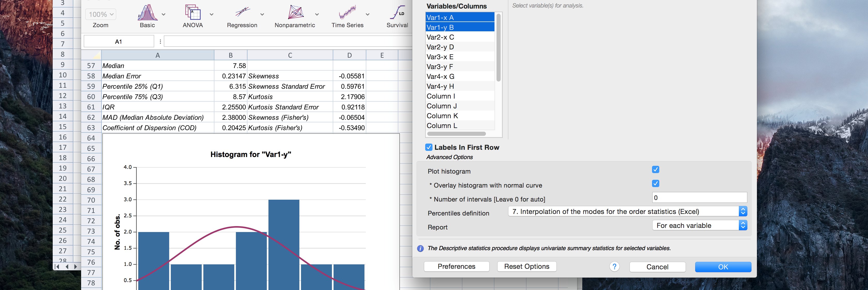Expand the ANOVA menu arrow
This screenshot has height=290, width=868.
click(212, 14)
